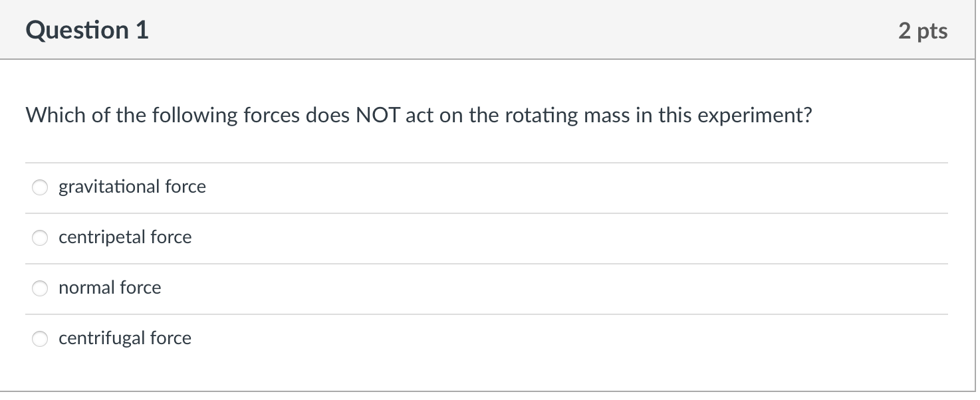Select the normal force radio button

39,288
